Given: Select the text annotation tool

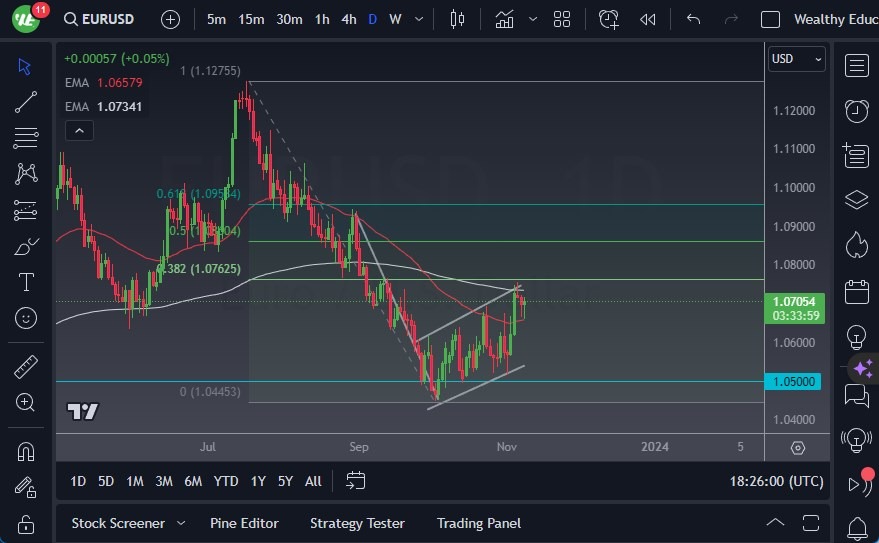Looking at the screenshot, I should pos(26,282).
